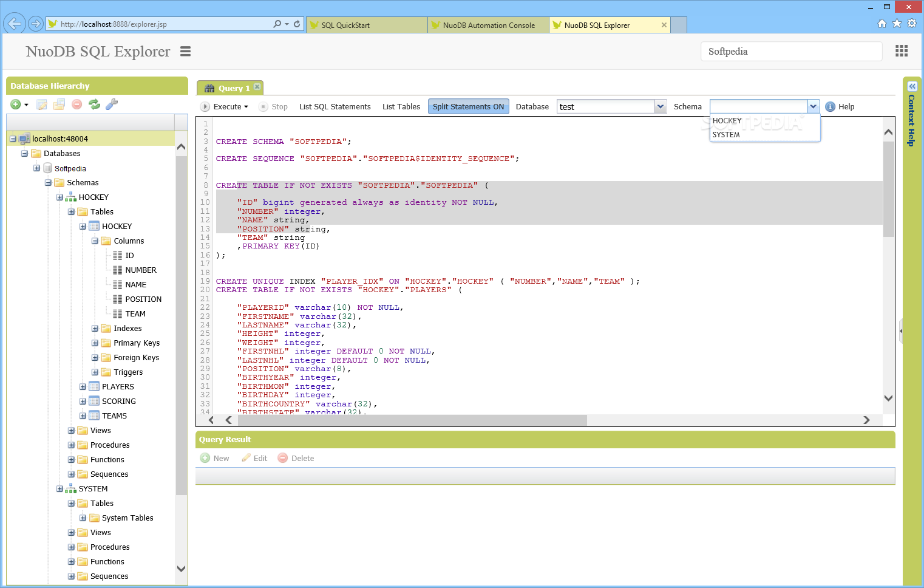Click the Help link in toolbar
Screen dimensions: 924x588
[846, 107]
